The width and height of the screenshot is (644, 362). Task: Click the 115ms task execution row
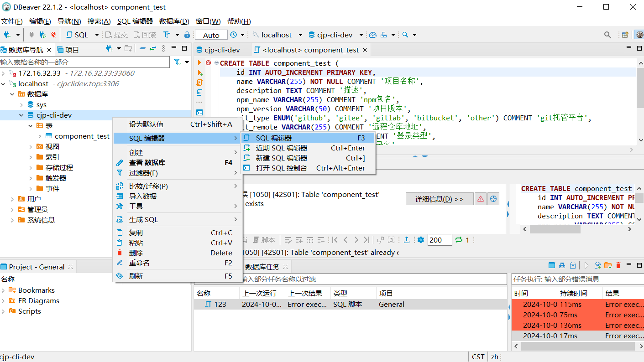pyautogui.click(x=578, y=305)
